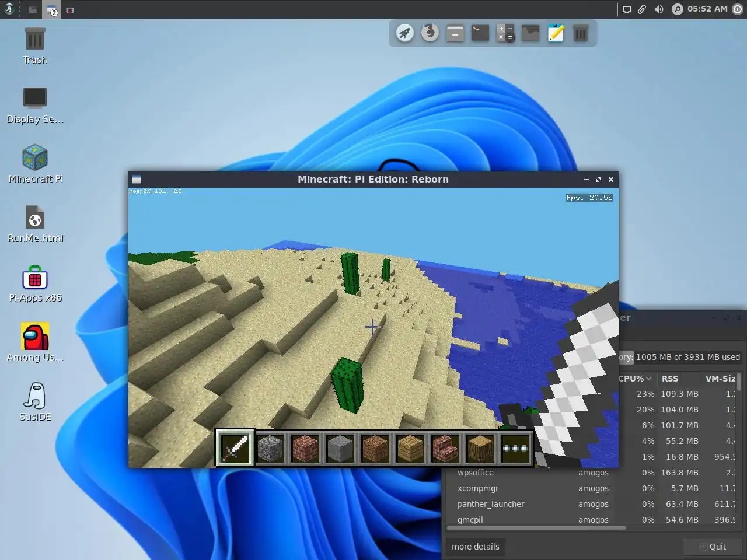Open the clipboard paperclip tray icon
This screenshot has height=560, width=747.
642,9
